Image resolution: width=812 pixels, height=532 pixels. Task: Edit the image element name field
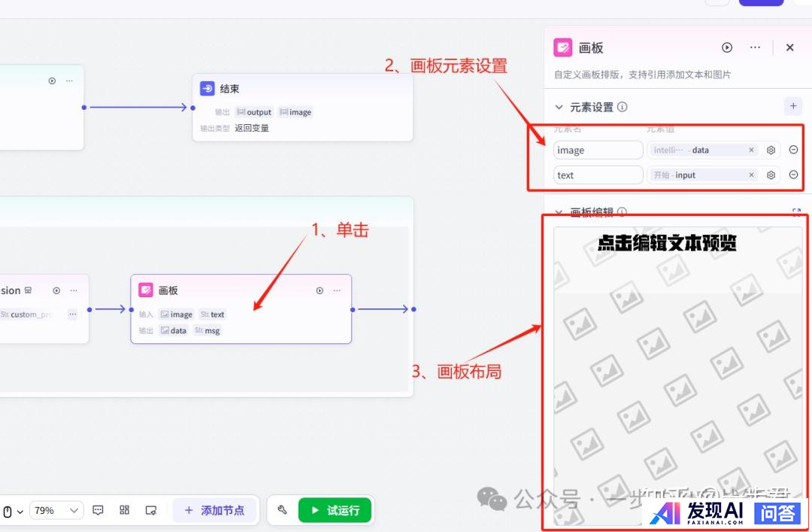click(598, 150)
